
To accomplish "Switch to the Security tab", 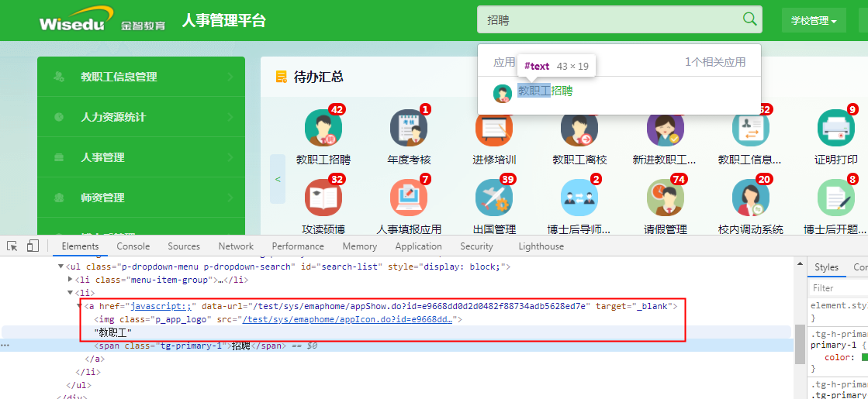I will [476, 246].
